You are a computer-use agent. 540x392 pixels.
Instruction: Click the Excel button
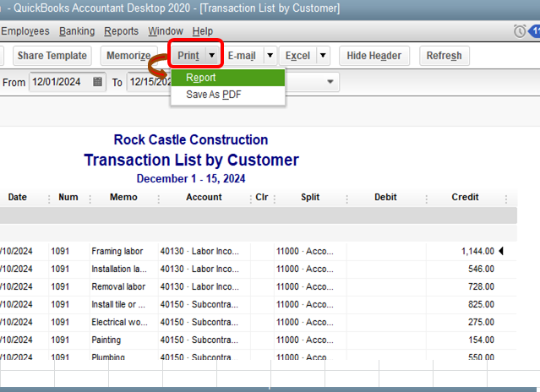(297, 56)
